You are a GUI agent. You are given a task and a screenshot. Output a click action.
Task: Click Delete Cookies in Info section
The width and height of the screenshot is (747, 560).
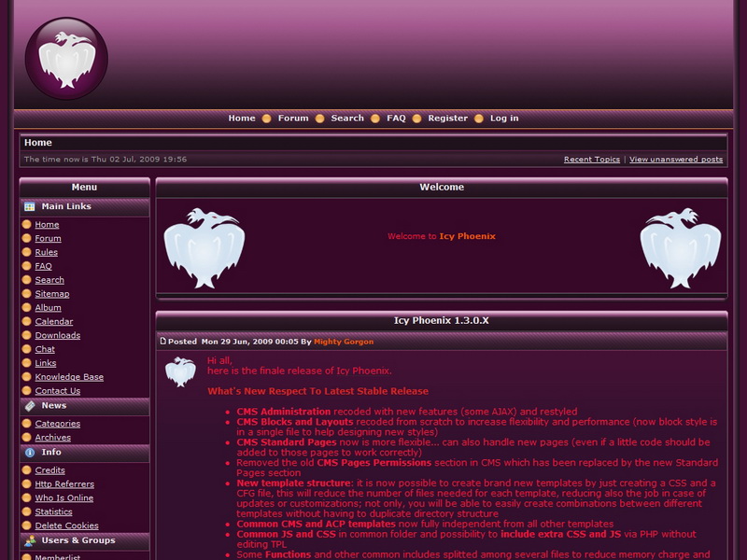(x=66, y=526)
